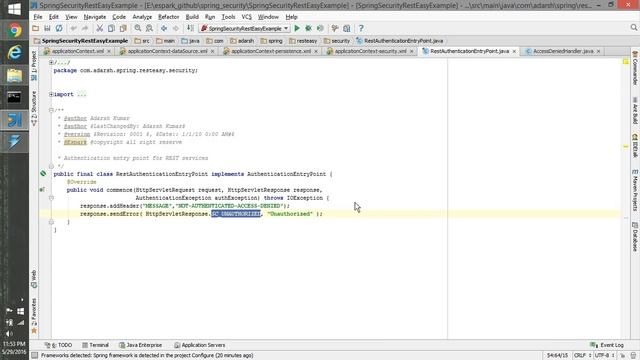Screen dimensions: 640x360
Task: Click the Search Everywhere magnifier icon
Action: [x=633, y=27]
